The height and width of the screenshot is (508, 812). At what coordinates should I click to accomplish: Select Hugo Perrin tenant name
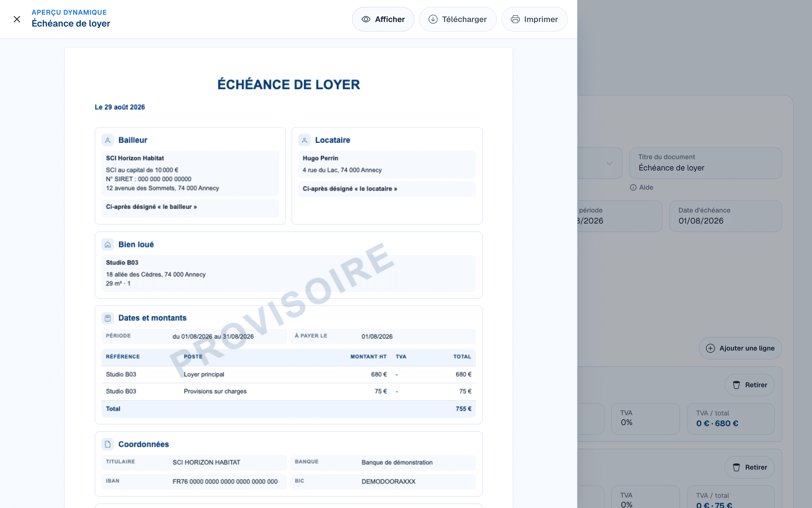tap(321, 158)
